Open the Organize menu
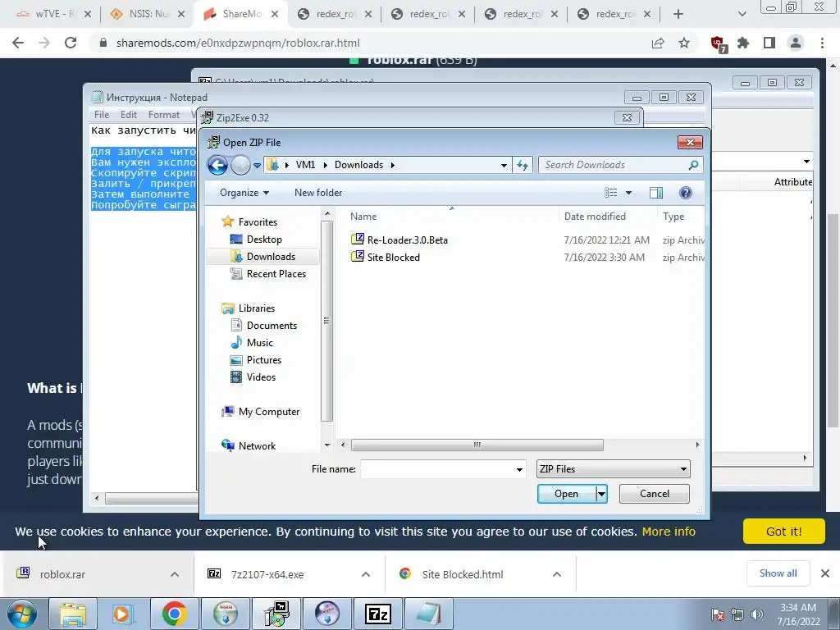This screenshot has height=630, width=840. [244, 193]
